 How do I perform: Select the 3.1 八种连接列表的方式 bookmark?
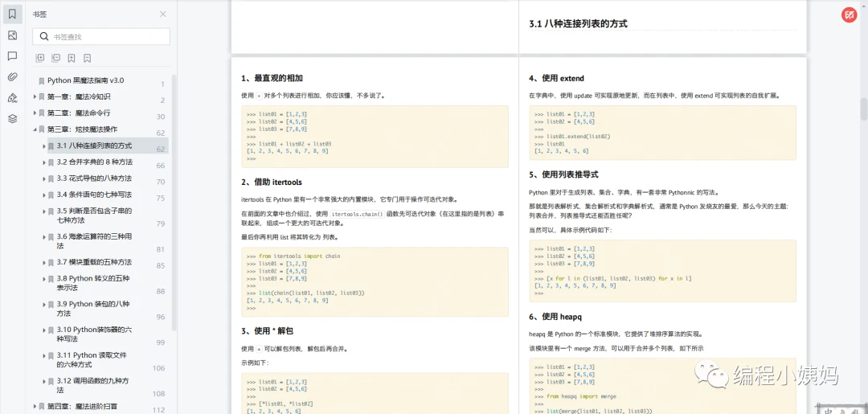pyautogui.click(x=94, y=146)
